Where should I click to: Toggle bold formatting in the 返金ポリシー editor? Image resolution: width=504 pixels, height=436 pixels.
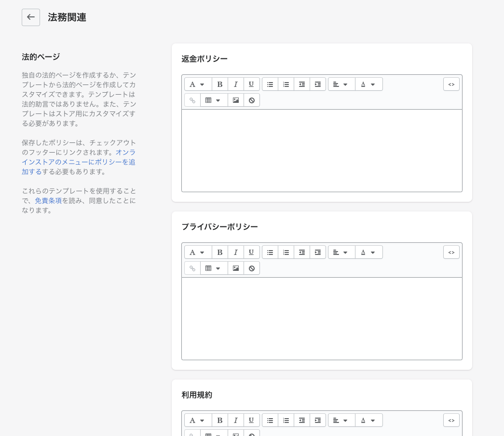(220, 84)
